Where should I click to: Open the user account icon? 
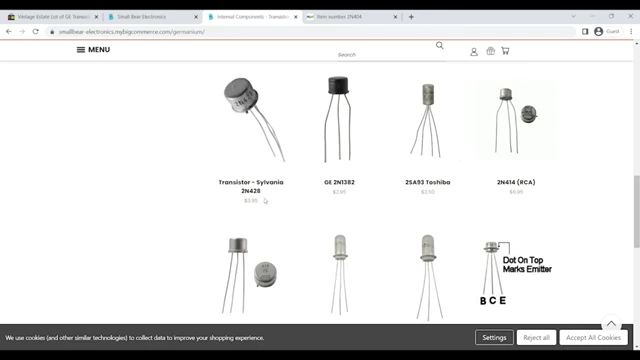click(474, 52)
